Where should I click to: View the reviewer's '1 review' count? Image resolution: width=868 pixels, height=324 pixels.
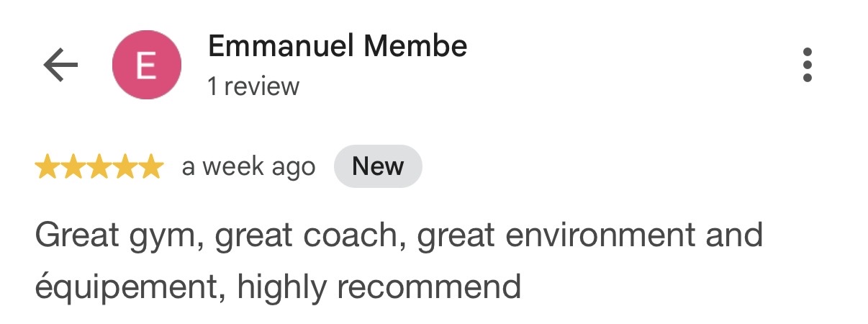click(253, 86)
